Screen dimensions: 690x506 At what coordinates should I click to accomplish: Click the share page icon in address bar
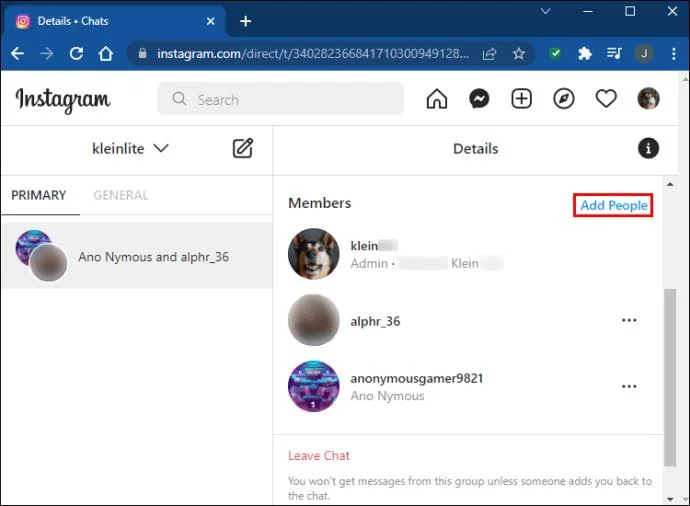click(489, 54)
